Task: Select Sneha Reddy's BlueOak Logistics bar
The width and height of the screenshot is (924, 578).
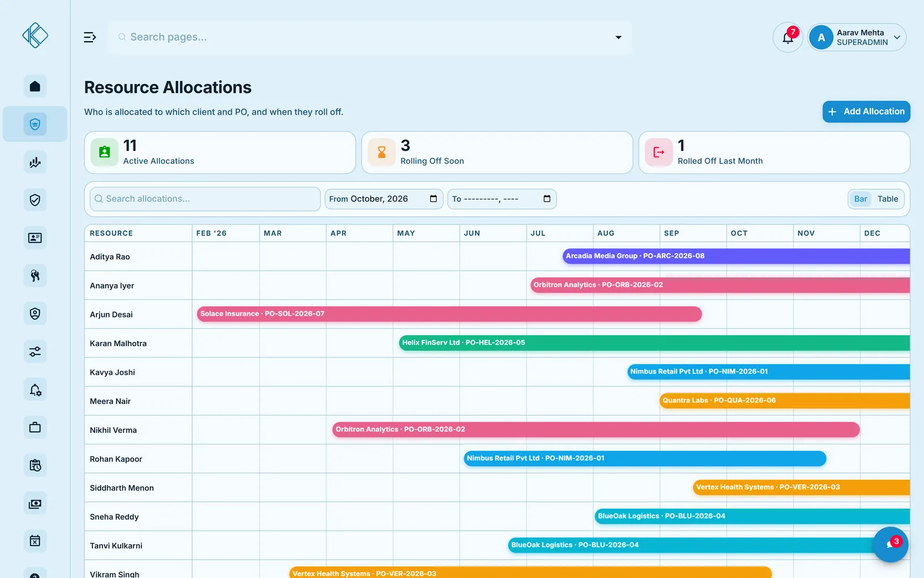Action: pyautogui.click(x=752, y=516)
